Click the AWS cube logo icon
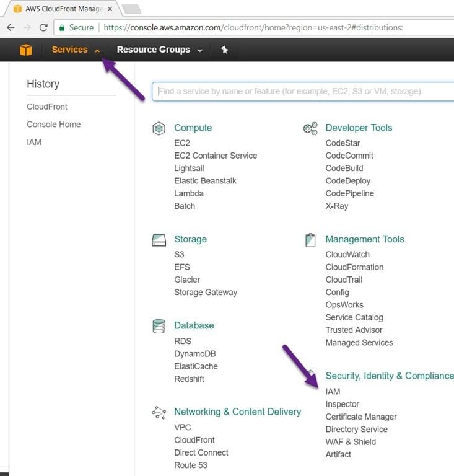 coord(25,50)
